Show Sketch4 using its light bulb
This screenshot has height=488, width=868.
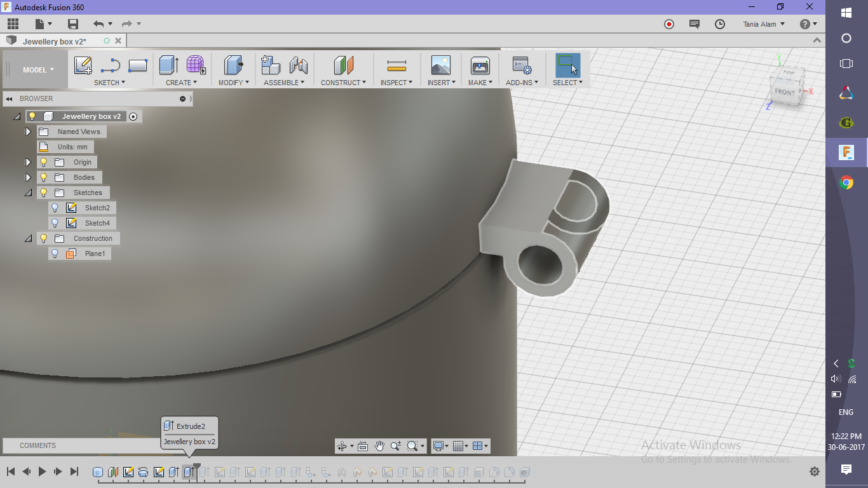(x=55, y=223)
